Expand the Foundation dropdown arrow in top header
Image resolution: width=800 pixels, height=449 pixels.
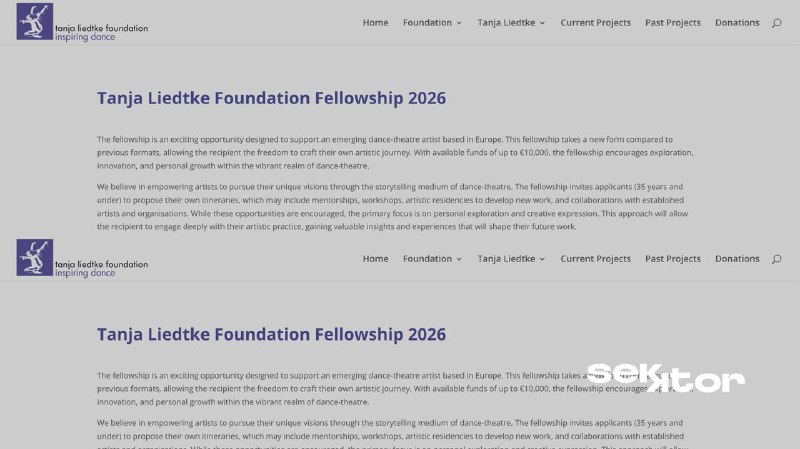click(459, 23)
